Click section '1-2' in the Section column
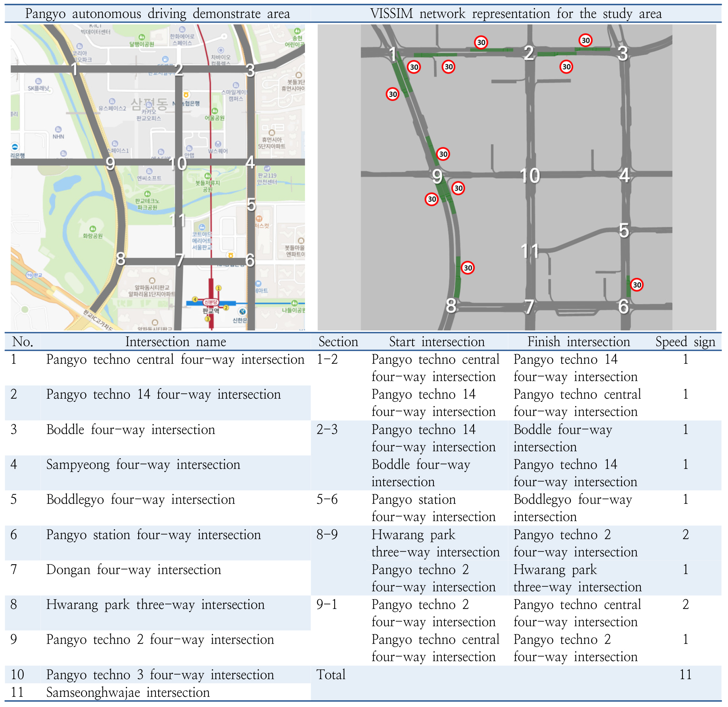Screen dimensions: 728x707 (x=327, y=359)
